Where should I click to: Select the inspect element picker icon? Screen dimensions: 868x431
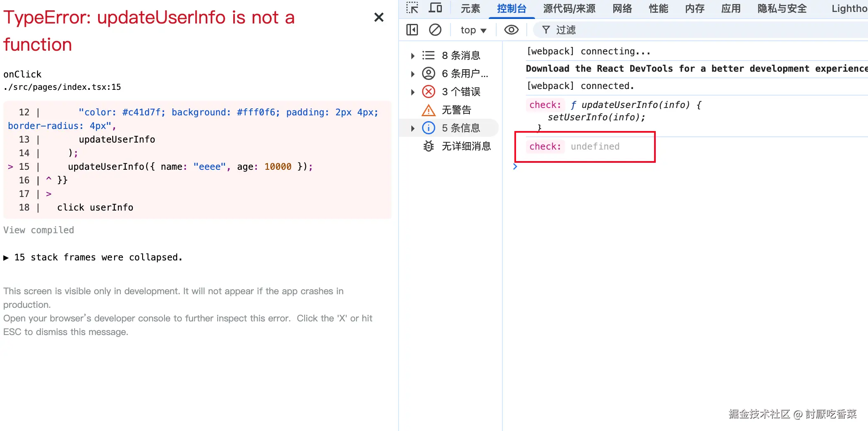click(x=412, y=8)
